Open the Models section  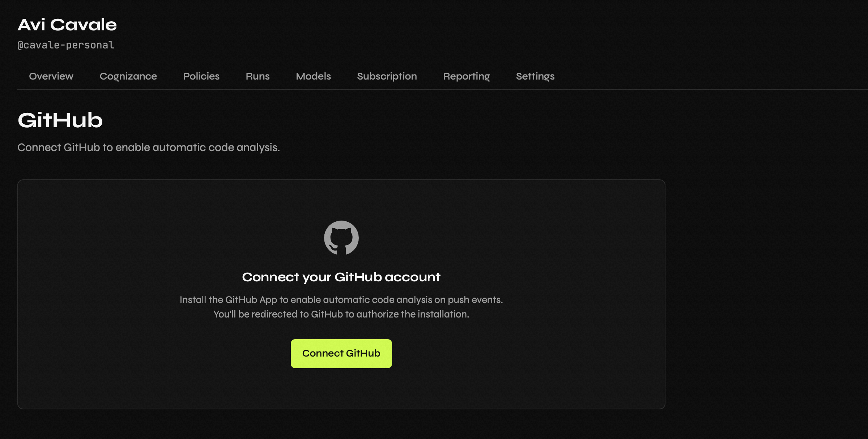(x=313, y=76)
